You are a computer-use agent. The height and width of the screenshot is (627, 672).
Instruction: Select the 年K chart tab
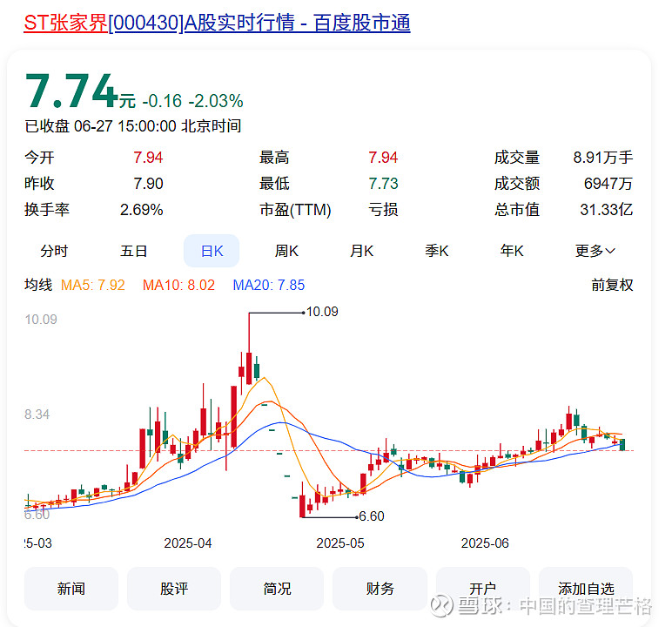point(512,251)
